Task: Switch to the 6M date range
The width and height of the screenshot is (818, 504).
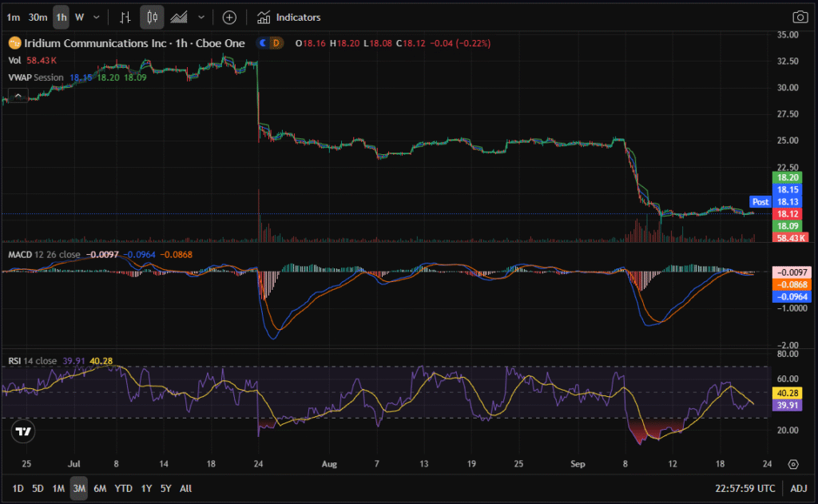Action: (x=100, y=488)
